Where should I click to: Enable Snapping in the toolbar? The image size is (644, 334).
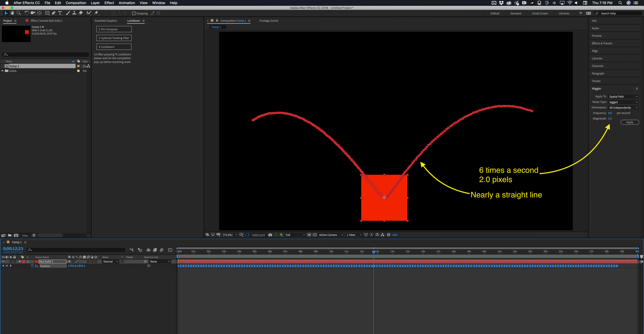coord(134,13)
